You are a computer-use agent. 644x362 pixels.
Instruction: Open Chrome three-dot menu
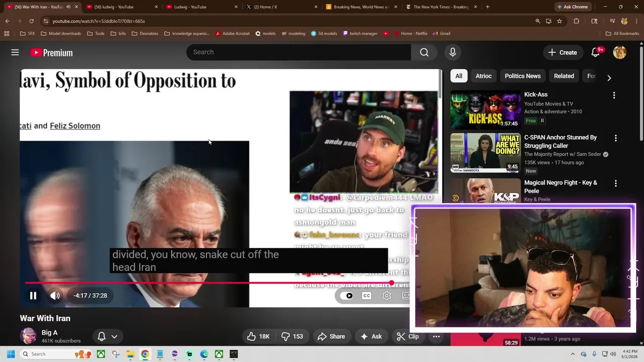(636, 21)
